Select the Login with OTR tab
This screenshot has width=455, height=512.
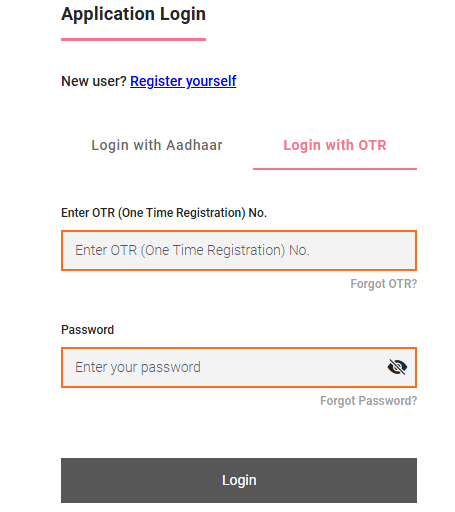(335, 145)
